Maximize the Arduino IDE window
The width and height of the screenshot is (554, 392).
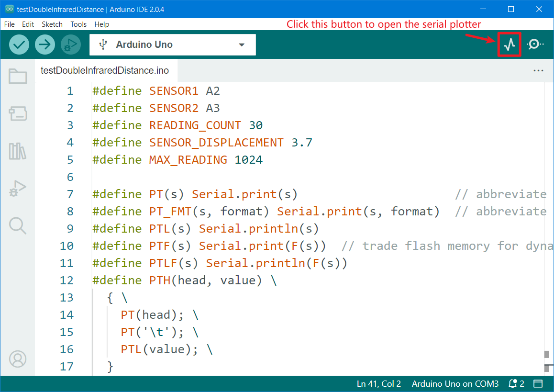tap(511, 9)
